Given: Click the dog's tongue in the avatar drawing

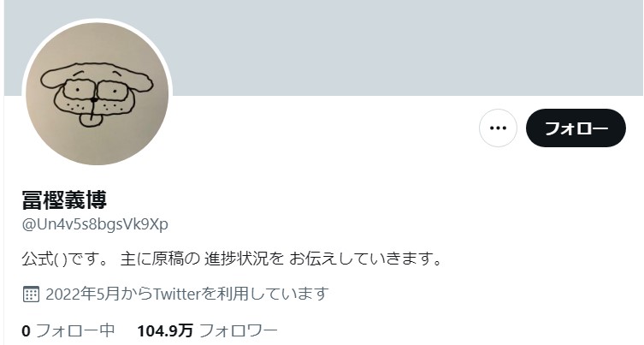Looking at the screenshot, I should 90,120.
